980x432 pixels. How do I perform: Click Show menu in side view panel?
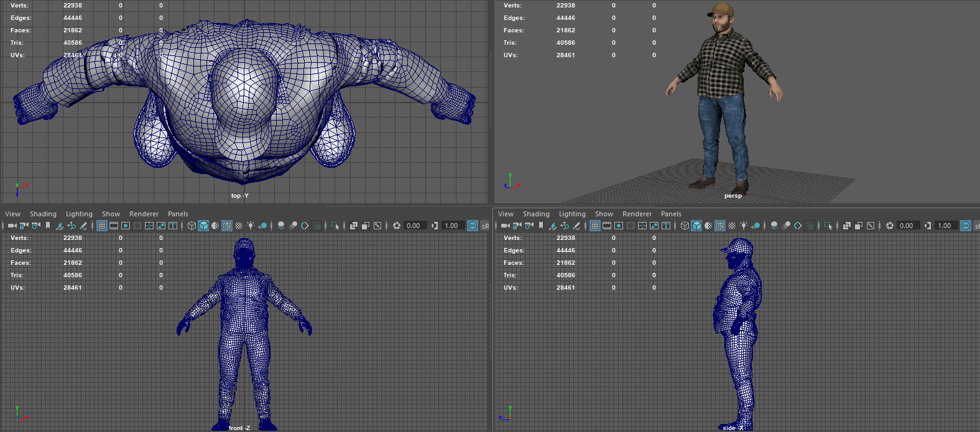click(604, 214)
